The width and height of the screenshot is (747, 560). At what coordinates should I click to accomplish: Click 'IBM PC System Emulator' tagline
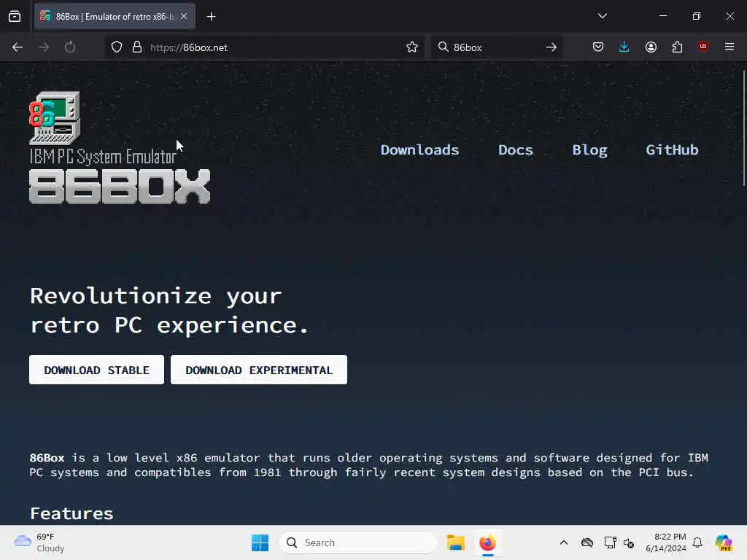tap(103, 157)
